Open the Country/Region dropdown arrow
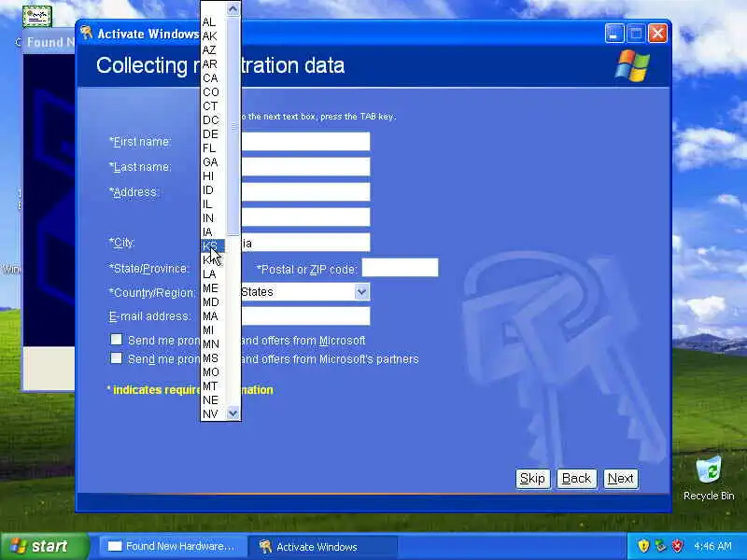This screenshot has width=747, height=560. 361,292
